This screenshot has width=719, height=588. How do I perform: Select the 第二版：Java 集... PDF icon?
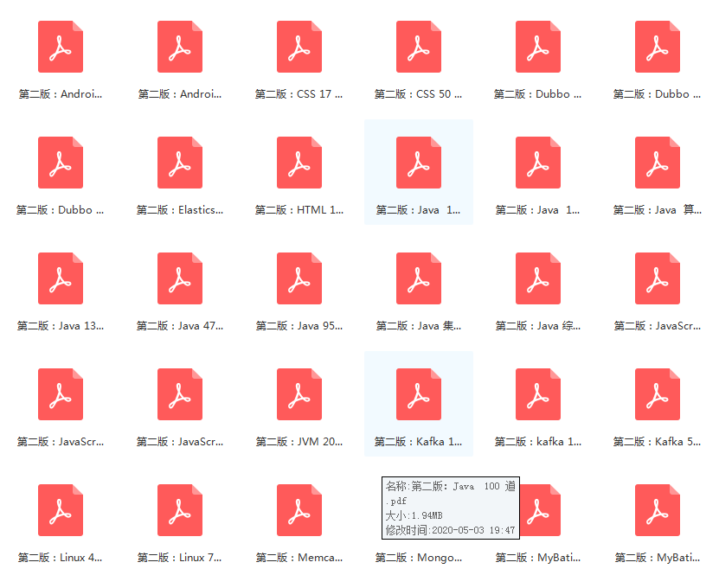click(x=419, y=278)
